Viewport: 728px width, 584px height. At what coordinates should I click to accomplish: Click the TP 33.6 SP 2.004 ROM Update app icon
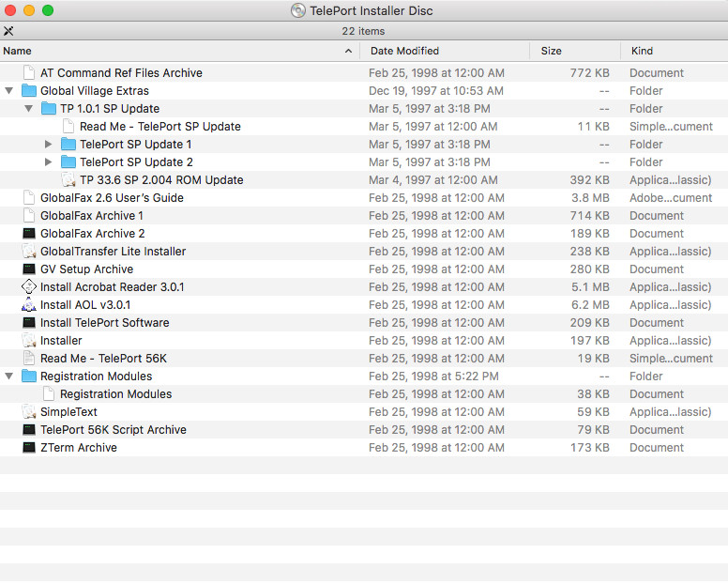tap(68, 179)
